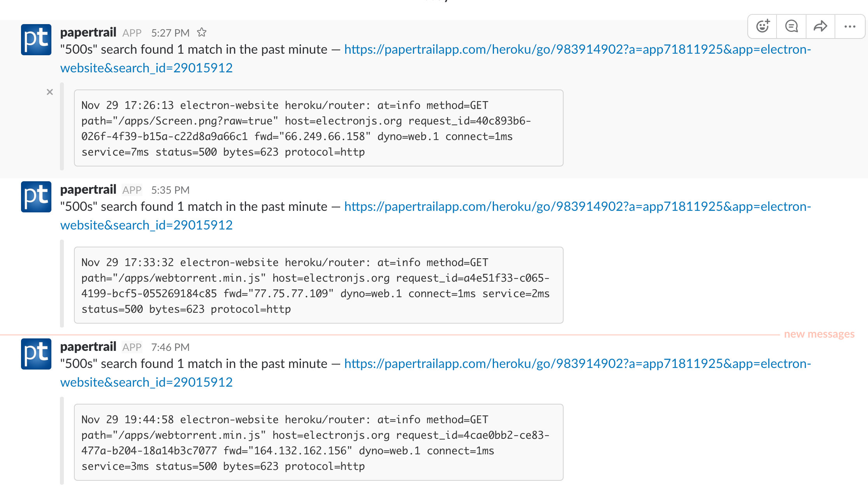
Task: Click the APP badge next to papertrail
Action: pyautogui.click(x=132, y=33)
